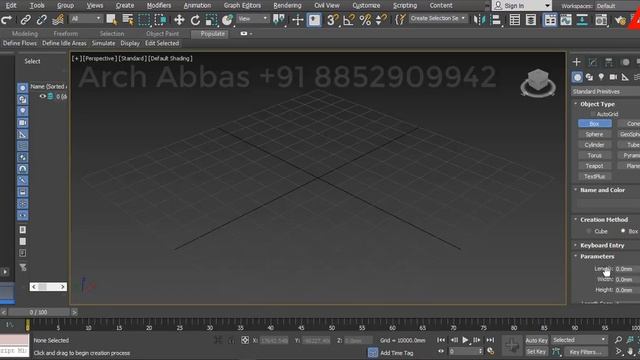The height and width of the screenshot is (360, 640).
Task: Expand the Keyboard Entry rollout
Action: (602, 245)
